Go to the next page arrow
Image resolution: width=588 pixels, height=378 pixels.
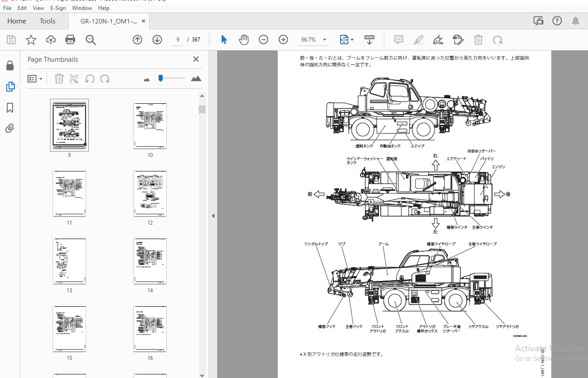click(x=157, y=40)
